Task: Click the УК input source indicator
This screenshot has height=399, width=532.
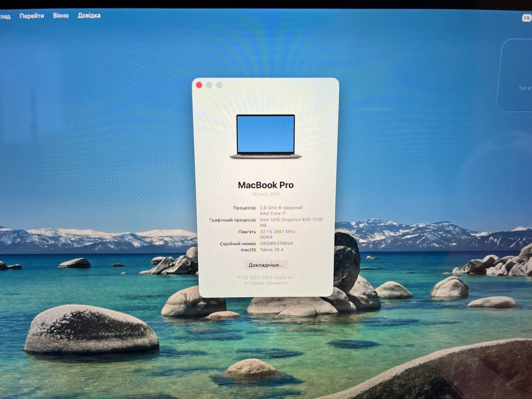Action: [527, 18]
